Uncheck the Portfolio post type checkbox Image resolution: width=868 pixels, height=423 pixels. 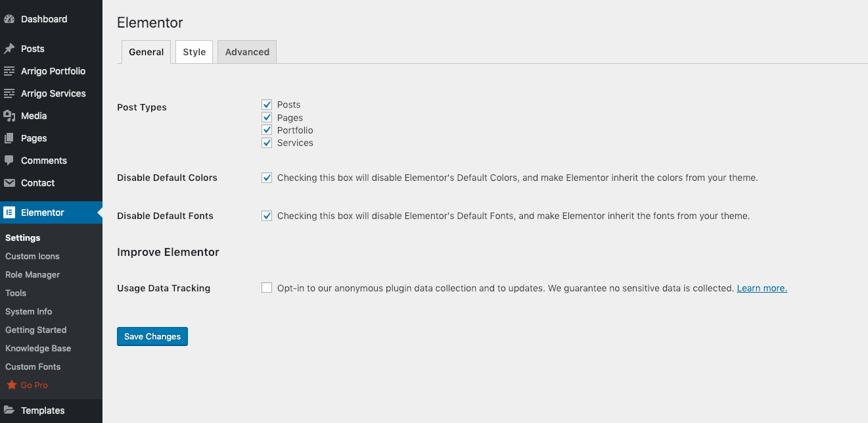(x=267, y=130)
